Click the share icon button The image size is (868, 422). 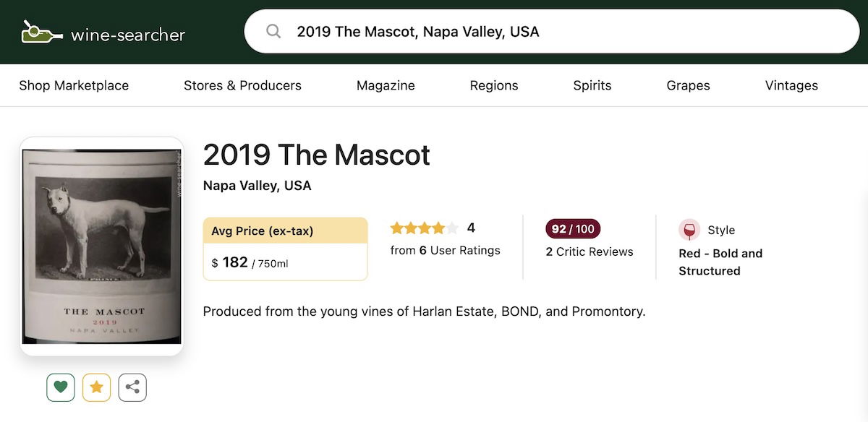click(x=132, y=387)
